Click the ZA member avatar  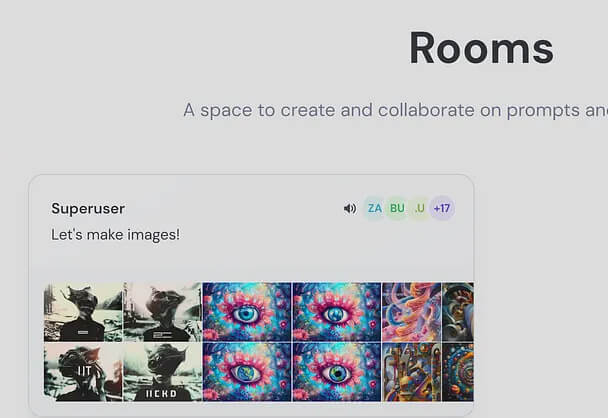(x=374, y=208)
